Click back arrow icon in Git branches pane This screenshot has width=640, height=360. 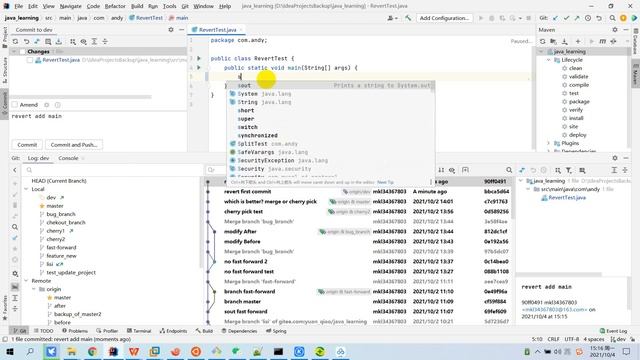(15, 170)
